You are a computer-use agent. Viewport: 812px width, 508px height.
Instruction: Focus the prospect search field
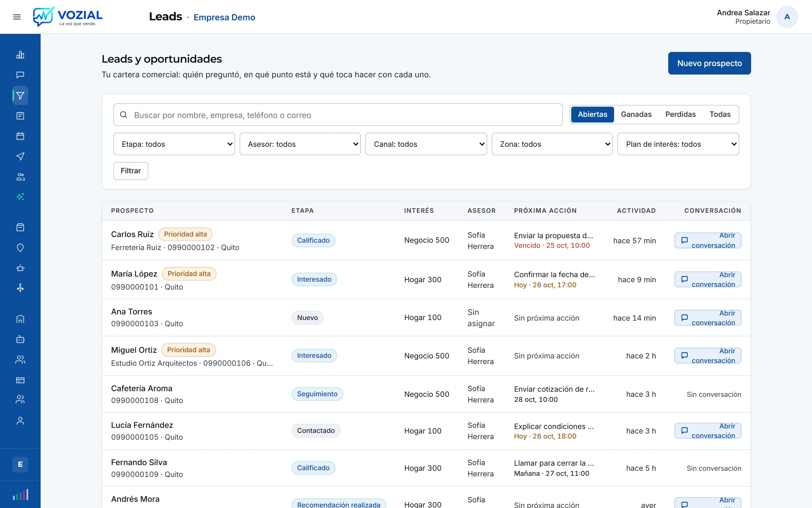[337, 115]
